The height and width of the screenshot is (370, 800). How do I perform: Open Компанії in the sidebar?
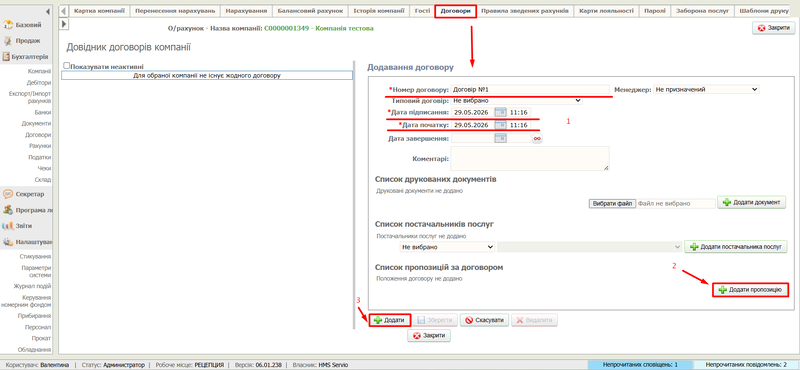tap(39, 71)
